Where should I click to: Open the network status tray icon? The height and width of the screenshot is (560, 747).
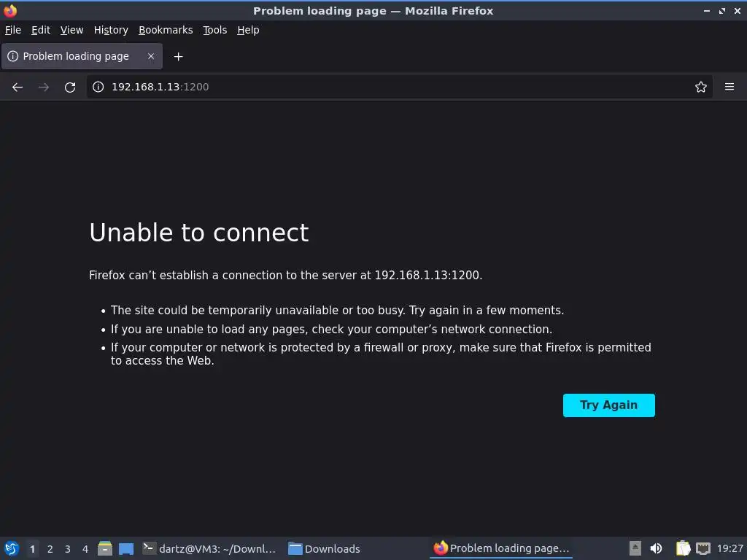703,548
